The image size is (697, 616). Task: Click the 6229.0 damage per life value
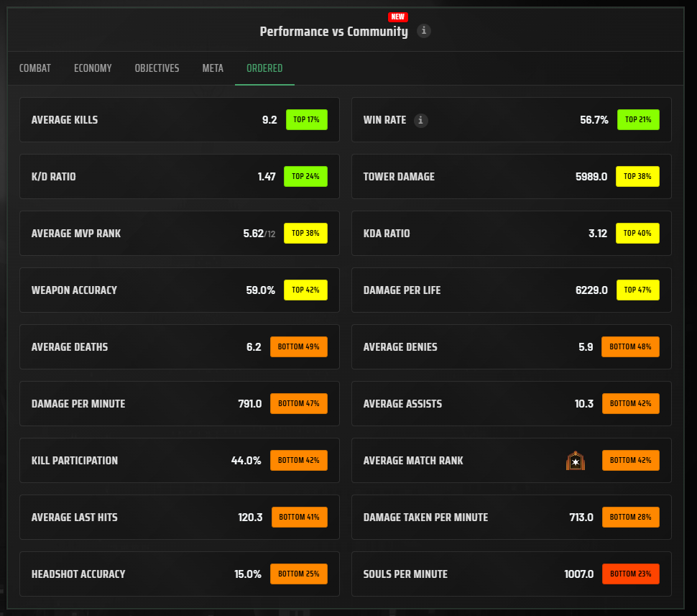(591, 290)
